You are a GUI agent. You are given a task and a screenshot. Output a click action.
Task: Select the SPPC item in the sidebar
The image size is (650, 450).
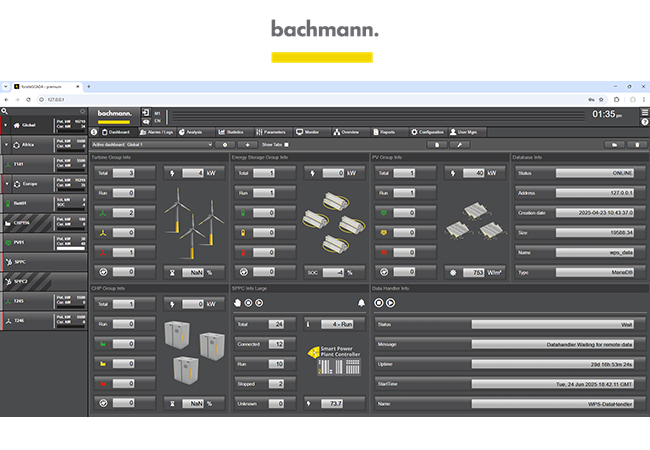click(x=44, y=262)
